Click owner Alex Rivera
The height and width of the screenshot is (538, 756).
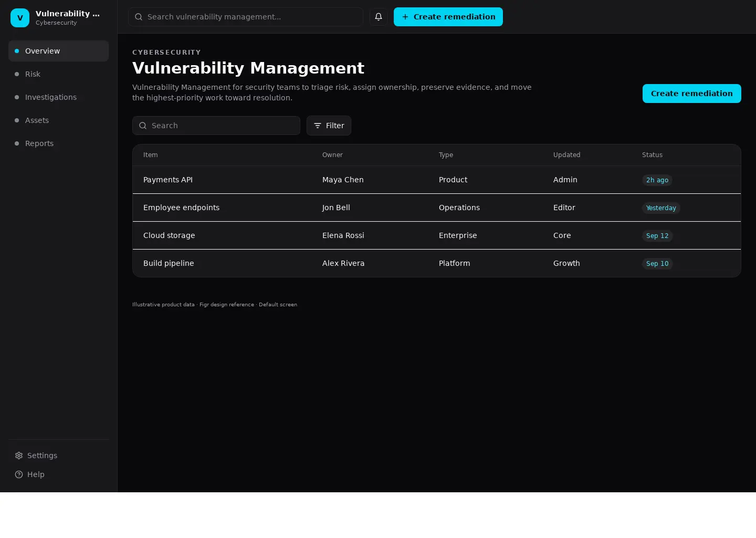tap(343, 263)
